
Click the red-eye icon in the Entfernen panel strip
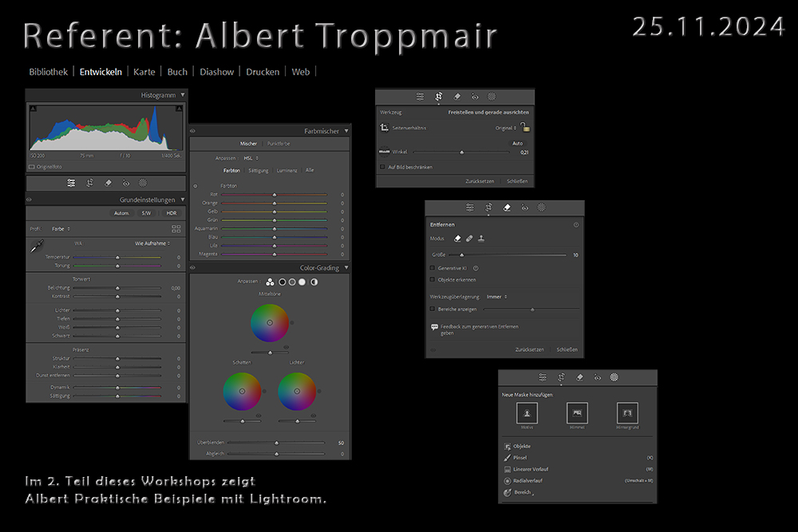pos(525,207)
